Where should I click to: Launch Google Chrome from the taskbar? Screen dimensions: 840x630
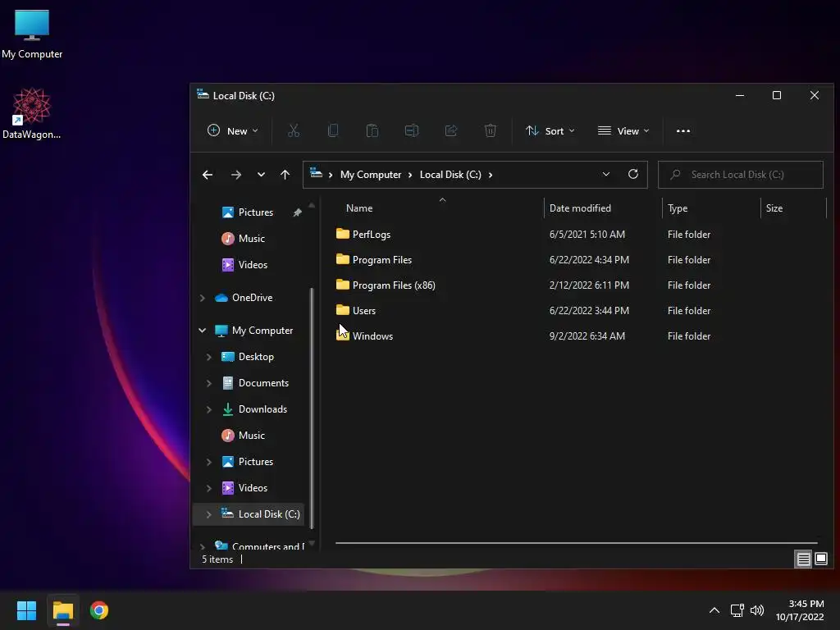click(99, 610)
